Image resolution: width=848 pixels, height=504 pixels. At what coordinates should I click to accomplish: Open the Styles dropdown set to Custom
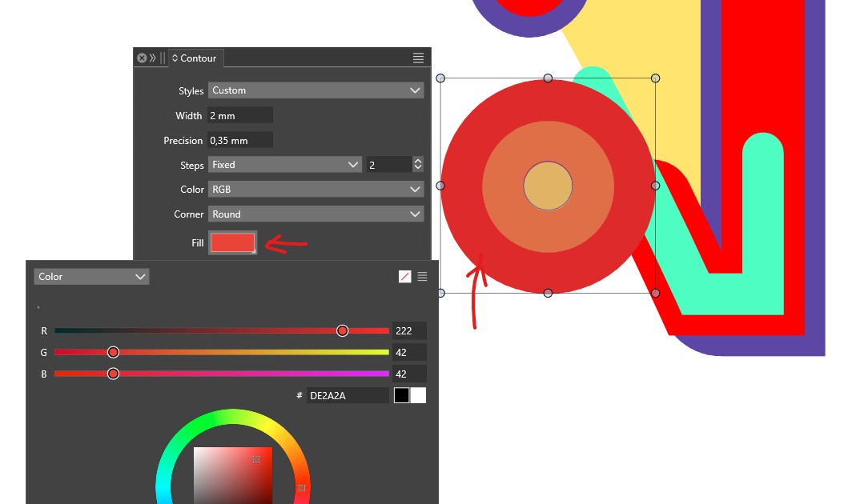(315, 90)
